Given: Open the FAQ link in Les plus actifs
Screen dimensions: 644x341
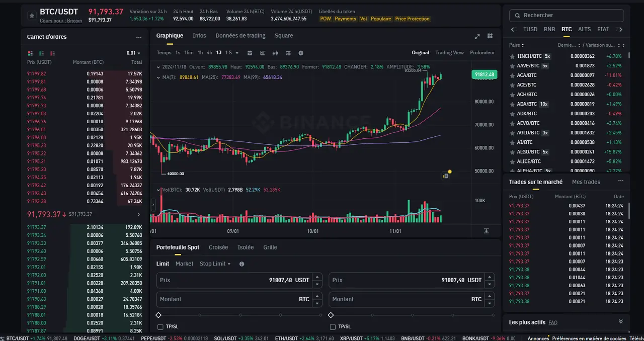Looking at the screenshot, I should tap(553, 322).
